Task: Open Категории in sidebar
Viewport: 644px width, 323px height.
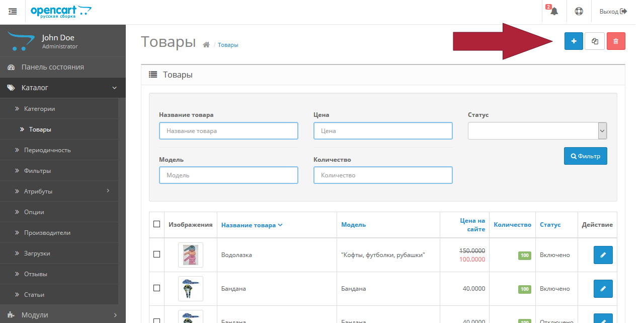Action: (x=59, y=108)
